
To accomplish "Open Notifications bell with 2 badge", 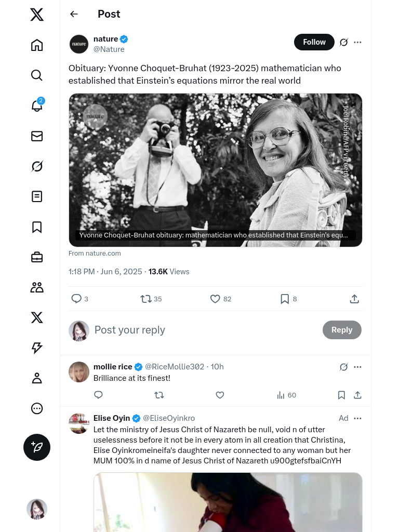I will (37, 105).
